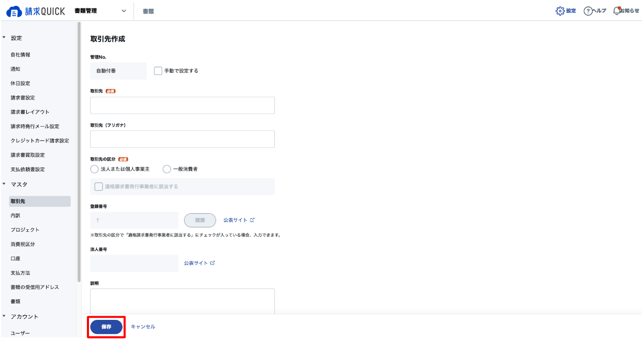The width and height of the screenshot is (644, 345).
Task: Open 休日設定 in sidebar
Action: [x=20, y=83]
